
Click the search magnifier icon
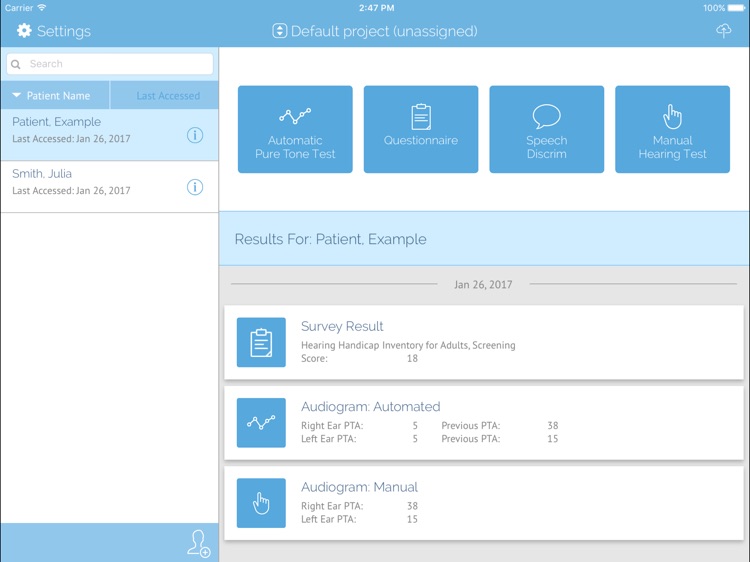pyautogui.click(x=16, y=64)
